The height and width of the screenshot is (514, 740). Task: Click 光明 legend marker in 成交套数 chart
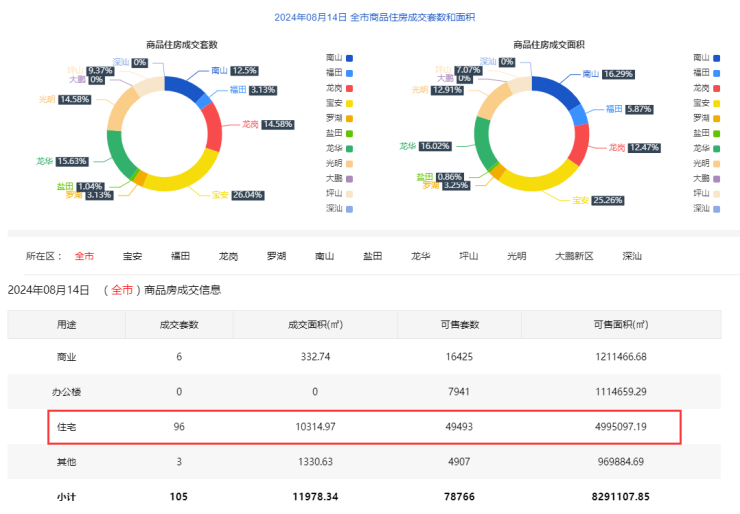click(x=349, y=163)
